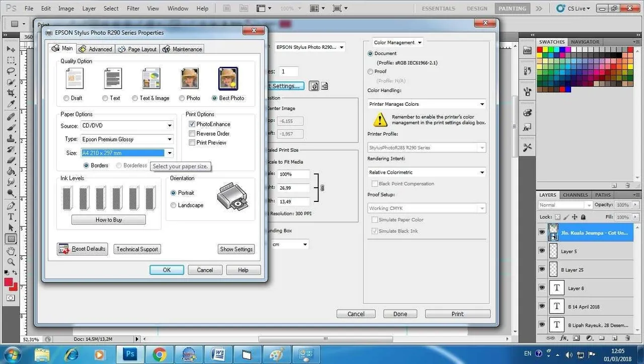Select the Clone Stamp tool
644x364 pixels.
pyautogui.click(x=11, y=138)
